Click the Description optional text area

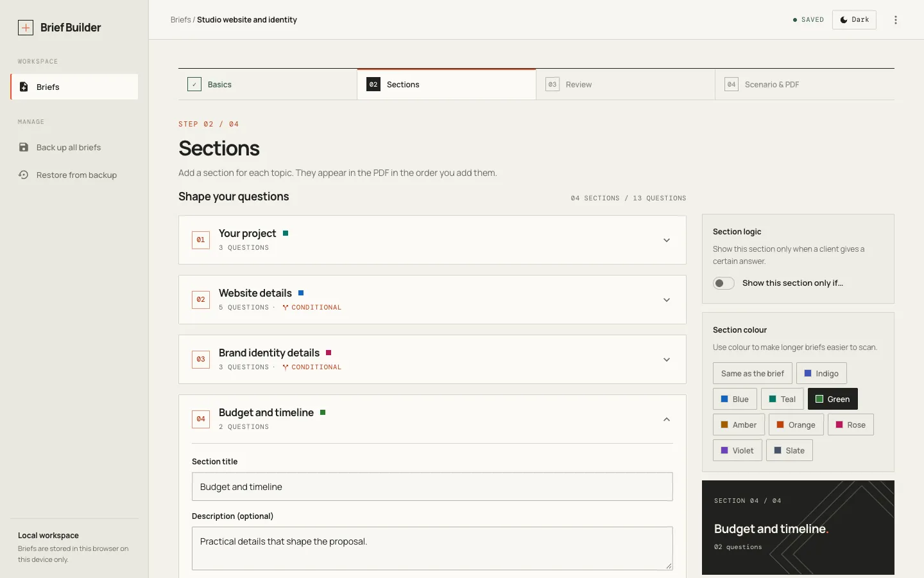pos(432,548)
